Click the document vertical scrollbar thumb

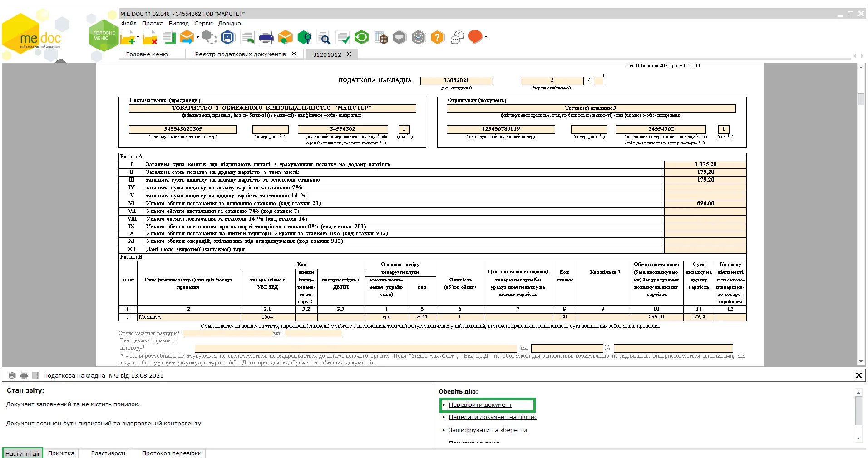(860, 99)
